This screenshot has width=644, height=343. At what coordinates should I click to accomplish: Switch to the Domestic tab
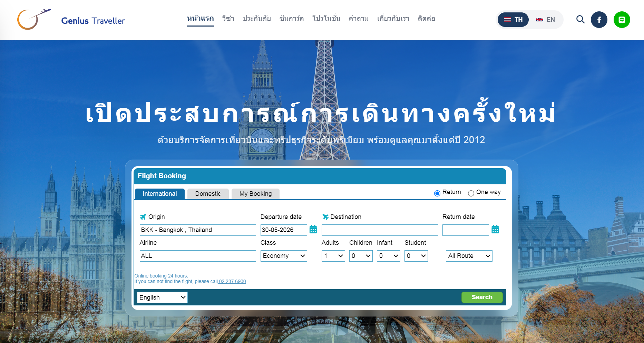[208, 194]
